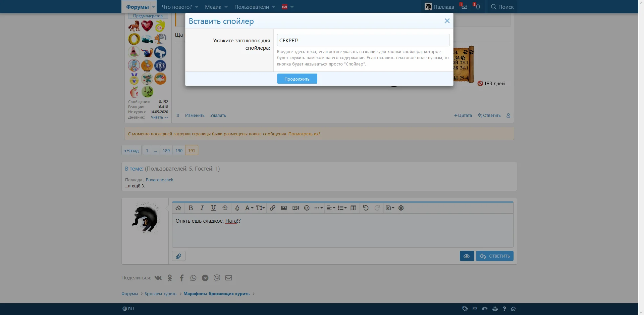Click inside the reply text area
The image size is (644, 315).
(342, 230)
